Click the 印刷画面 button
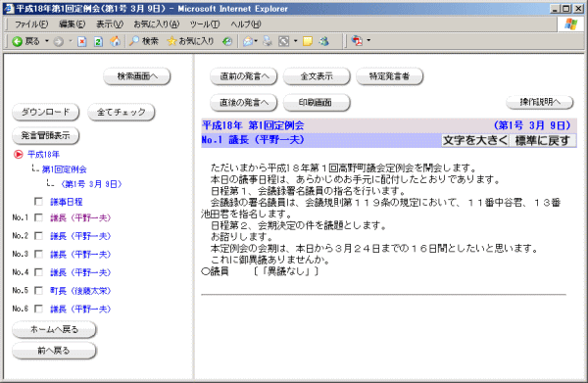Screen dimensions: 588x383 (x=317, y=103)
